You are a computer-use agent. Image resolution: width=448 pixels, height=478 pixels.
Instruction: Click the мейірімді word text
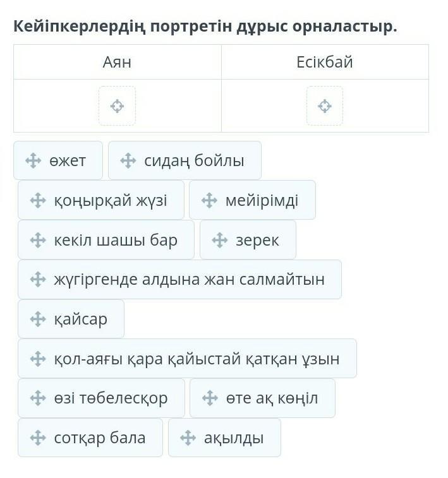click(262, 200)
